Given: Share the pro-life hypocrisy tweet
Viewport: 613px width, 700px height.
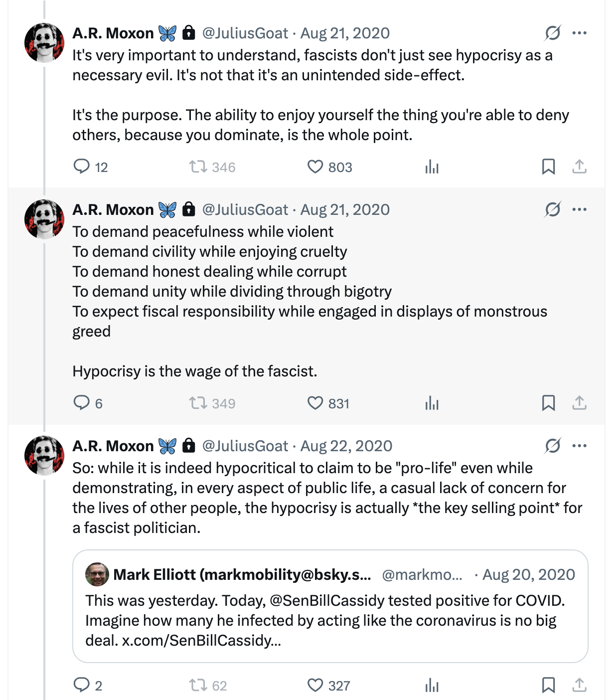Looking at the screenshot, I should [579, 685].
